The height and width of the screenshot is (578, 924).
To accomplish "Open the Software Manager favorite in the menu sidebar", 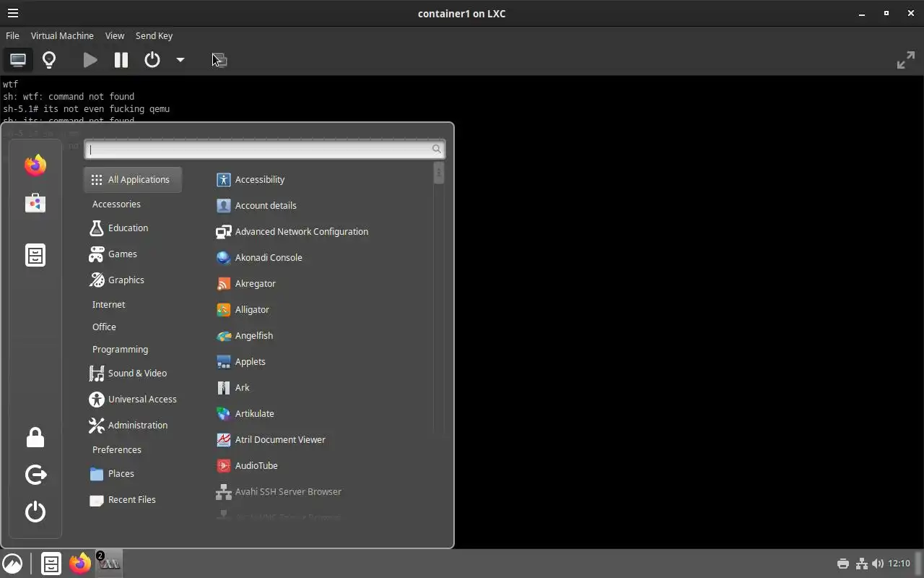I will point(35,203).
